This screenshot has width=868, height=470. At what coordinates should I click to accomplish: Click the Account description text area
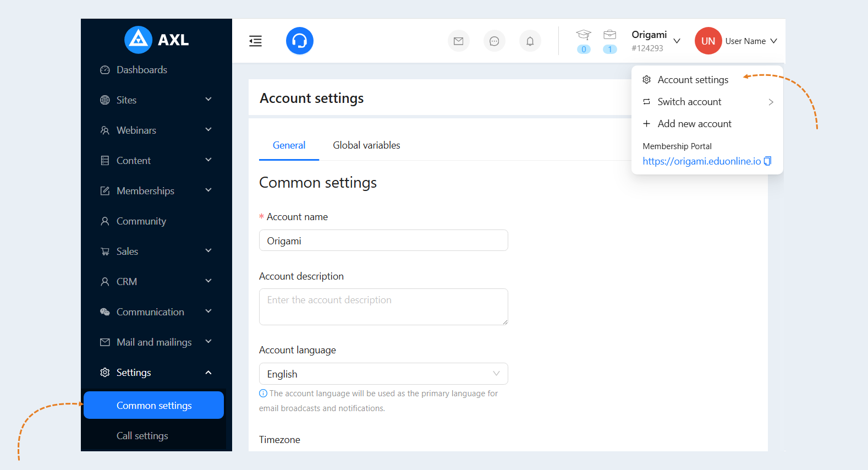tap(383, 307)
